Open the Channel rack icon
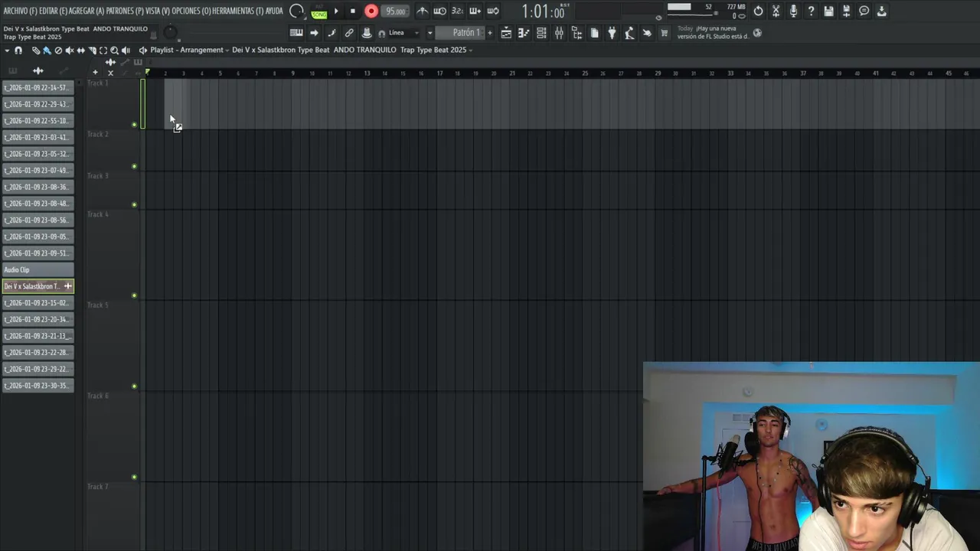 click(x=541, y=33)
